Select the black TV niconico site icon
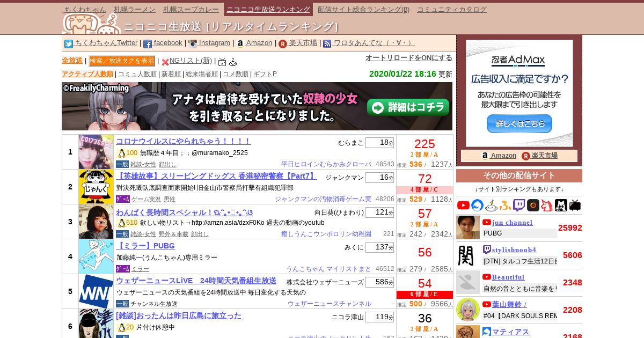Viewport: 644px width, 338px height. pos(575,205)
